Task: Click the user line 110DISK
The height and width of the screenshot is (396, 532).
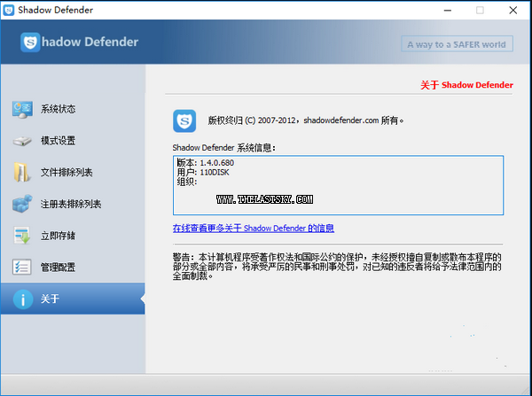Action: (203, 172)
